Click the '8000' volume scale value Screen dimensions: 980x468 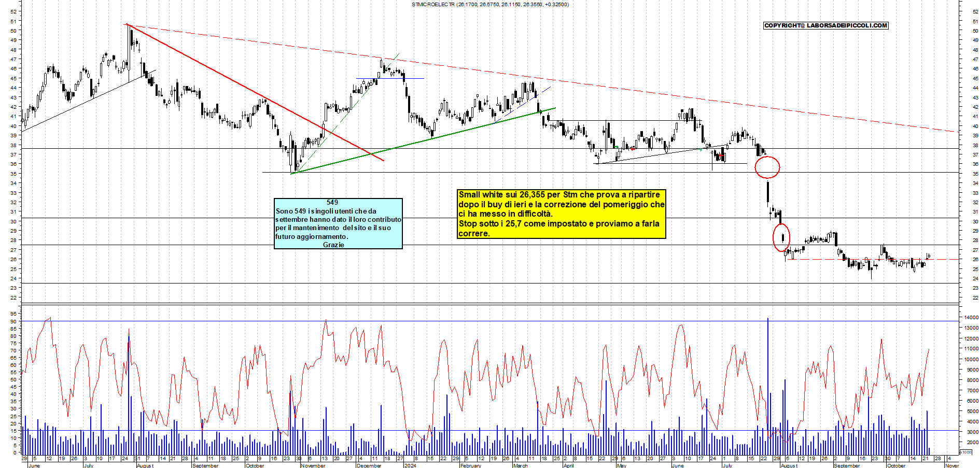(972, 380)
